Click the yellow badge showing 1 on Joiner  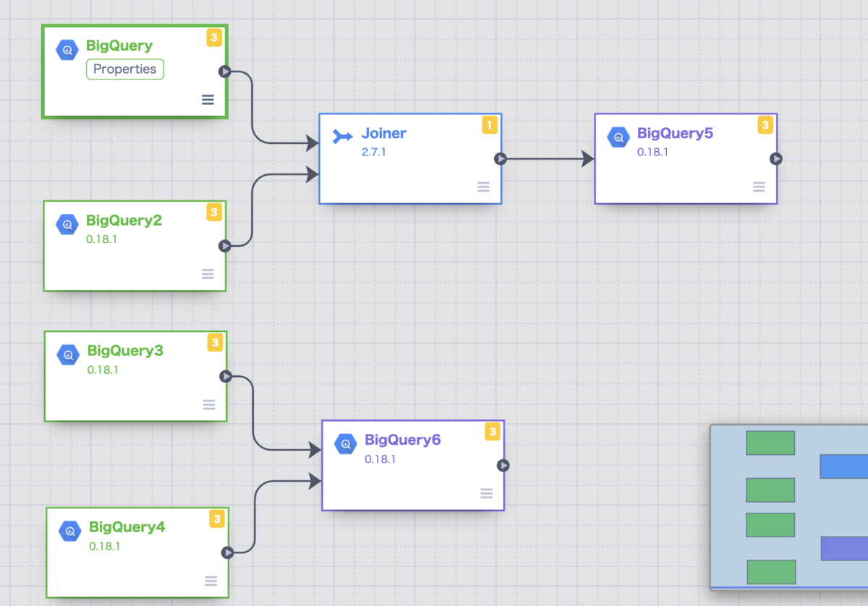point(490,125)
